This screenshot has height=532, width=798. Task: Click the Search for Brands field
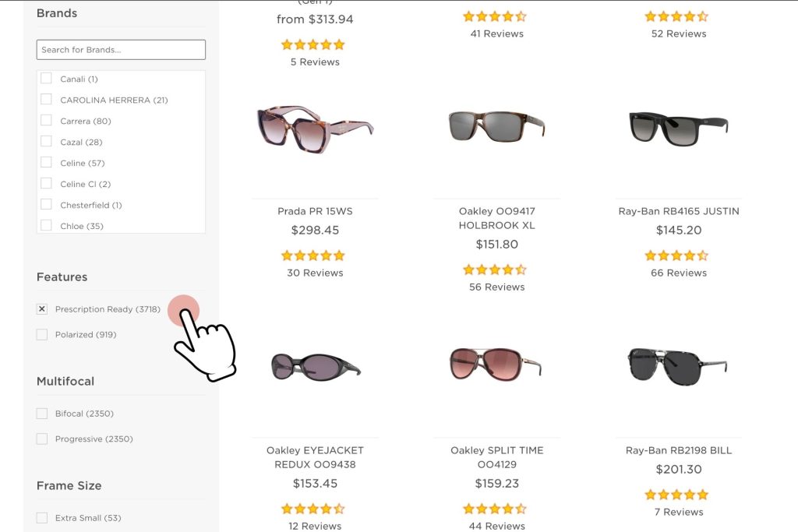[x=121, y=50]
